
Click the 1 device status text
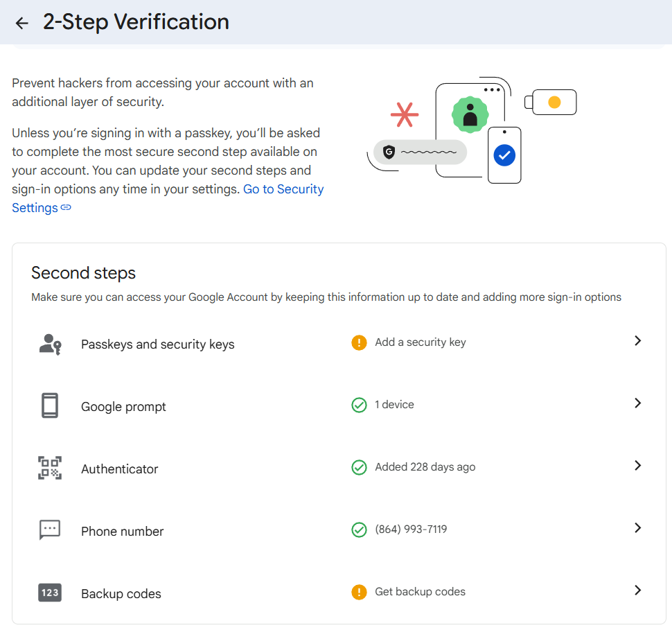click(x=394, y=405)
